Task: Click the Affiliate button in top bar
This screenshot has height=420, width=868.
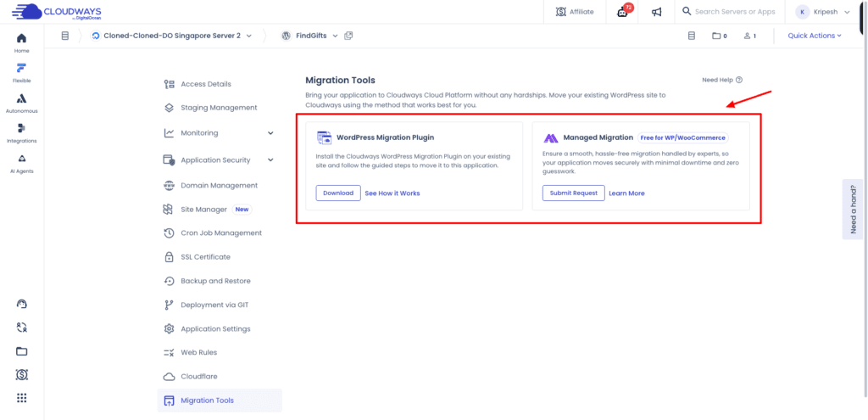Action: pyautogui.click(x=576, y=12)
